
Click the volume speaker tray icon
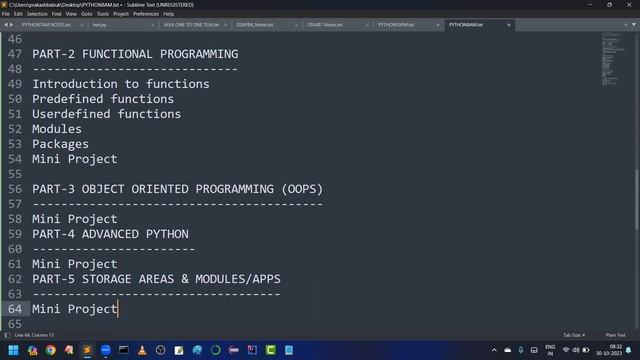[576, 350]
